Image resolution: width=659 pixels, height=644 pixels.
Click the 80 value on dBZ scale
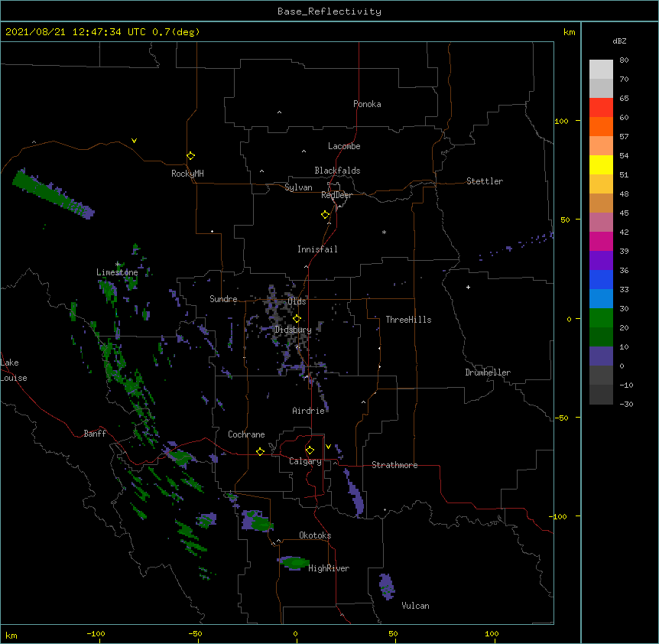pyautogui.click(x=624, y=60)
